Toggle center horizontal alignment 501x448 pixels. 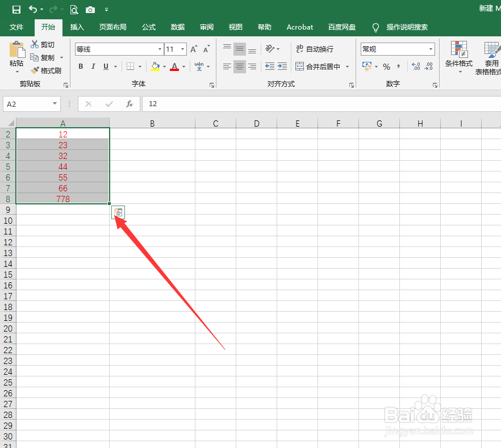[239, 66]
